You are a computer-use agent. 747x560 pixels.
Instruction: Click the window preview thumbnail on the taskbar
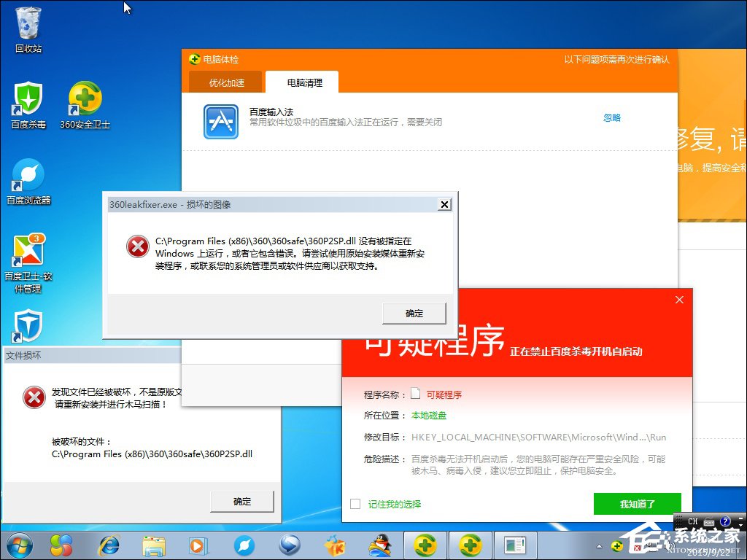pos(515,545)
